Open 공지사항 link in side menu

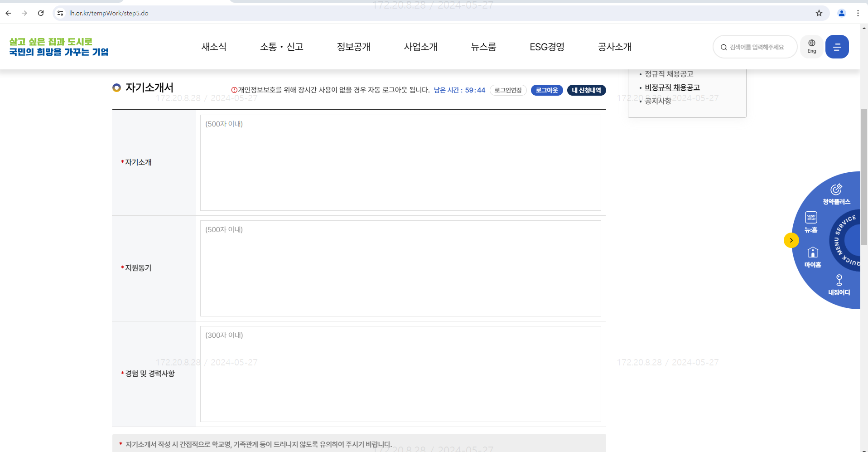(658, 101)
